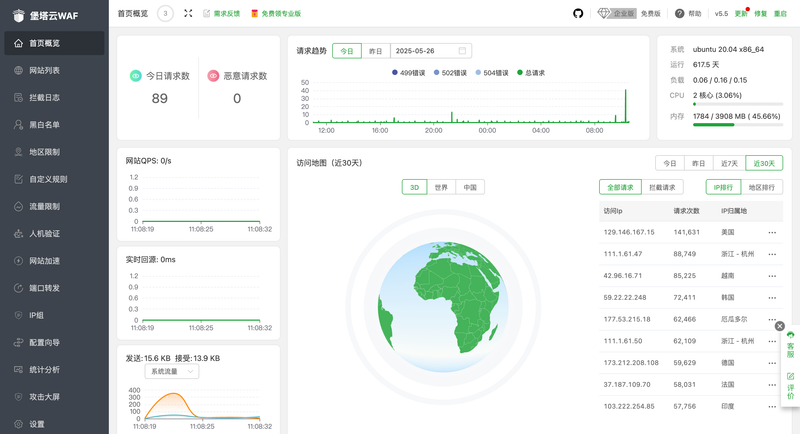Click the 企业版 diamond icon
Viewport: 800px width, 434px height.
pos(604,13)
